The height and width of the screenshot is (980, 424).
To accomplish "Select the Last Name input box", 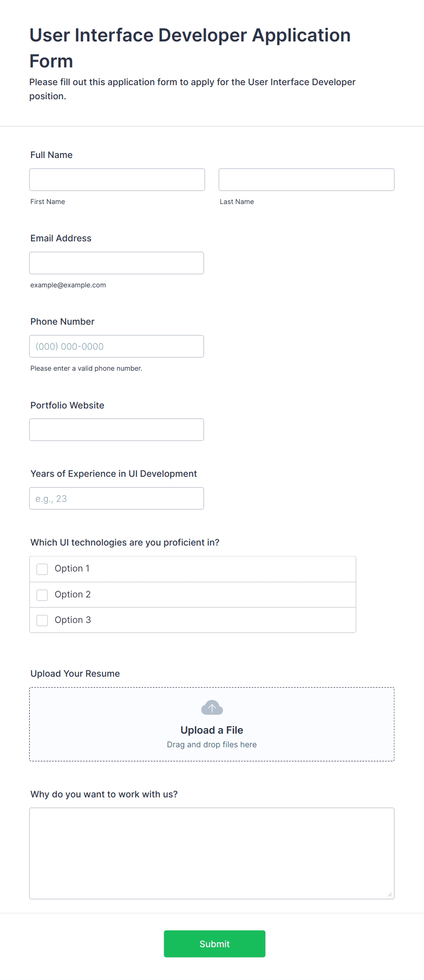I will coord(306,179).
